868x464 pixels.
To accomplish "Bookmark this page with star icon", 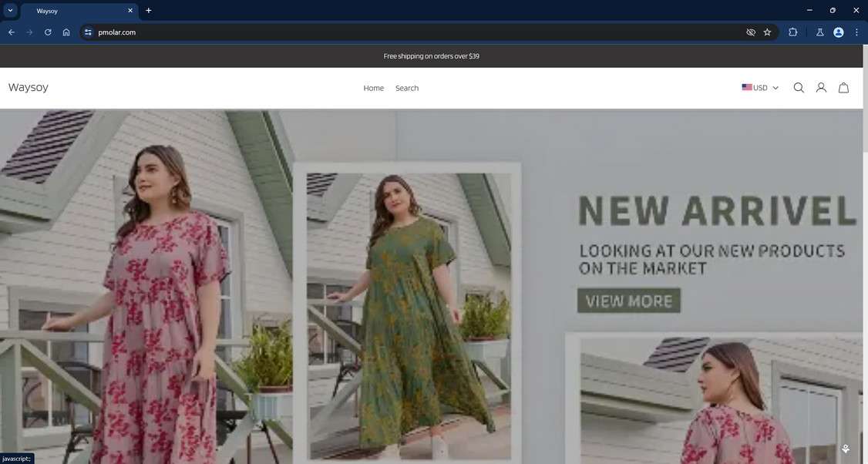I will (767, 32).
